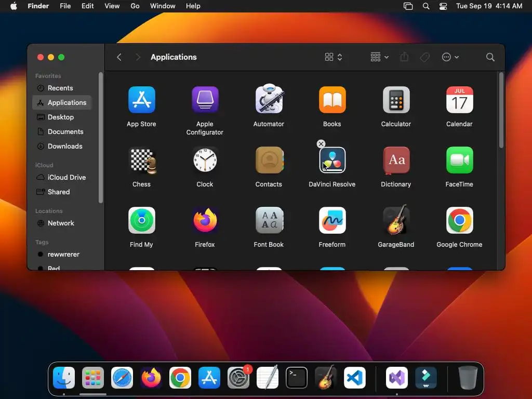This screenshot has height=399, width=532.
Task: Click the Stage Manager menu bar icon
Action: pos(408,6)
